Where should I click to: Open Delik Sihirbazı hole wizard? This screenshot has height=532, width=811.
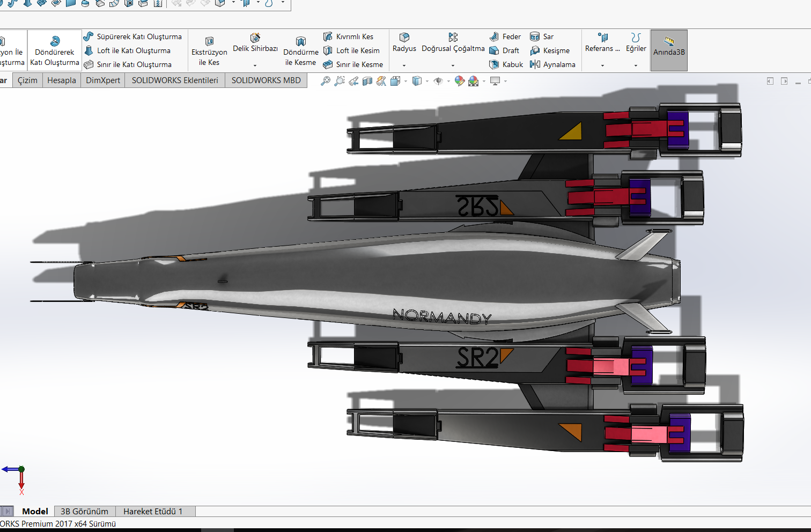click(255, 43)
